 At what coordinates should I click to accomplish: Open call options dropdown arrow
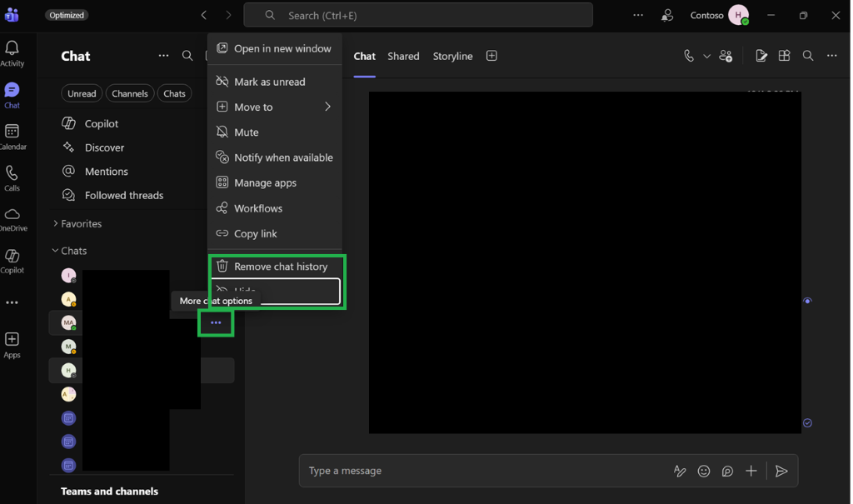click(706, 56)
